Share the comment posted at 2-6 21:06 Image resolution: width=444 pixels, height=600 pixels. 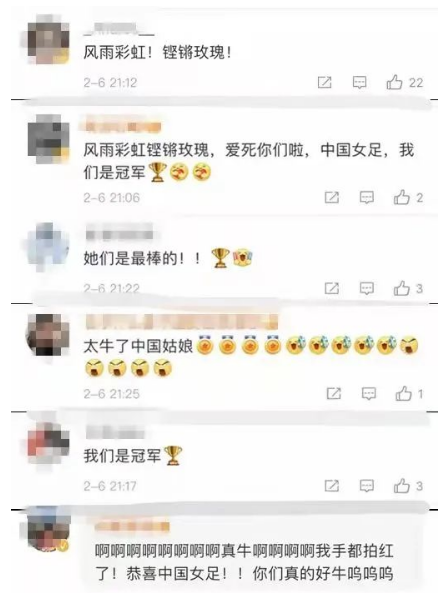(x=332, y=197)
